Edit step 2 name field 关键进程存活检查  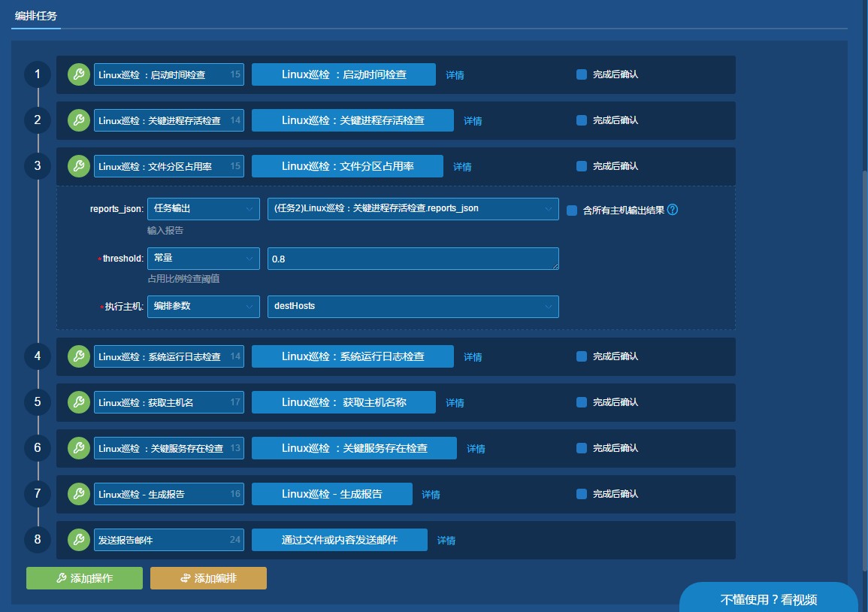coord(169,120)
